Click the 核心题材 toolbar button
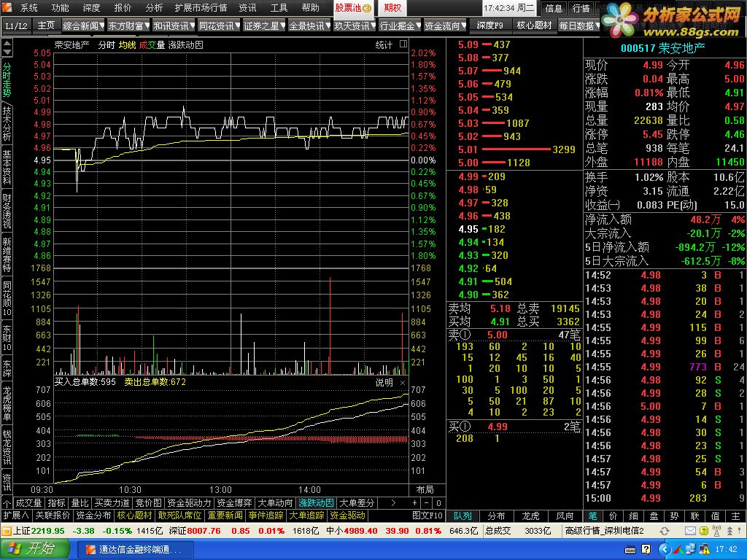The width and height of the screenshot is (747, 560). click(x=534, y=26)
